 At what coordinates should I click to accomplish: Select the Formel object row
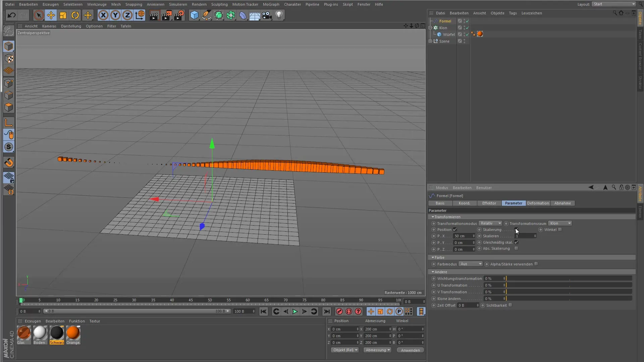pyautogui.click(x=445, y=21)
